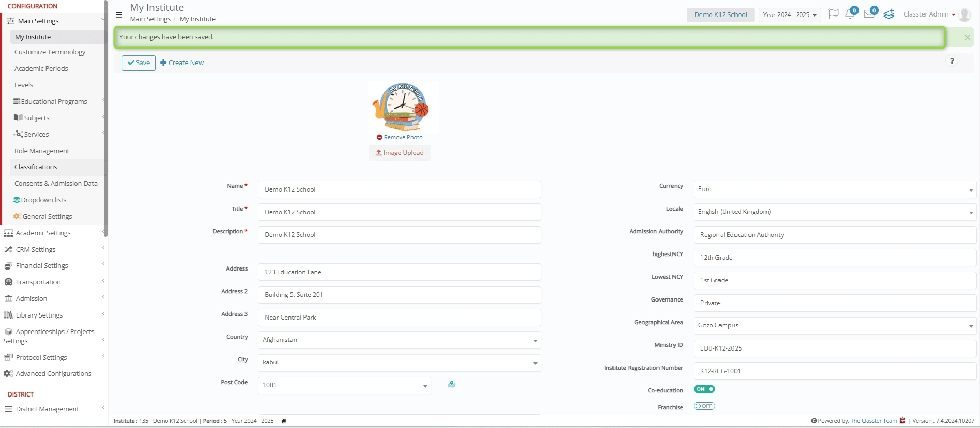Open the Classter Admin user menu
This screenshot has width=980, height=428.
(929, 14)
